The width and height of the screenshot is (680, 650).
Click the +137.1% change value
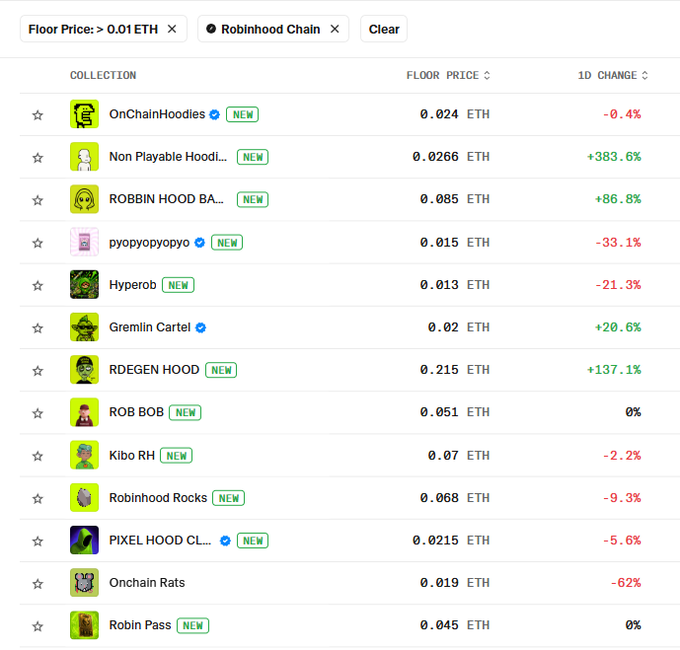[614, 369]
